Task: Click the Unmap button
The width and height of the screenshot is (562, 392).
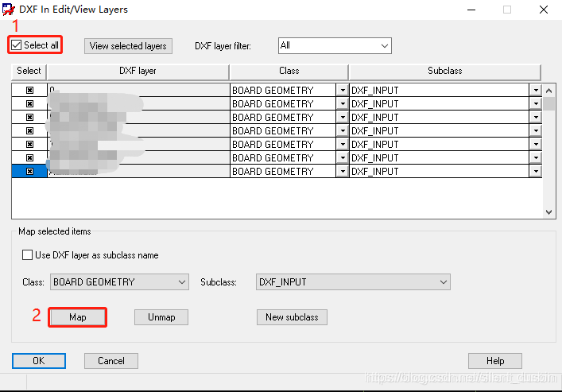Action: pyautogui.click(x=161, y=317)
